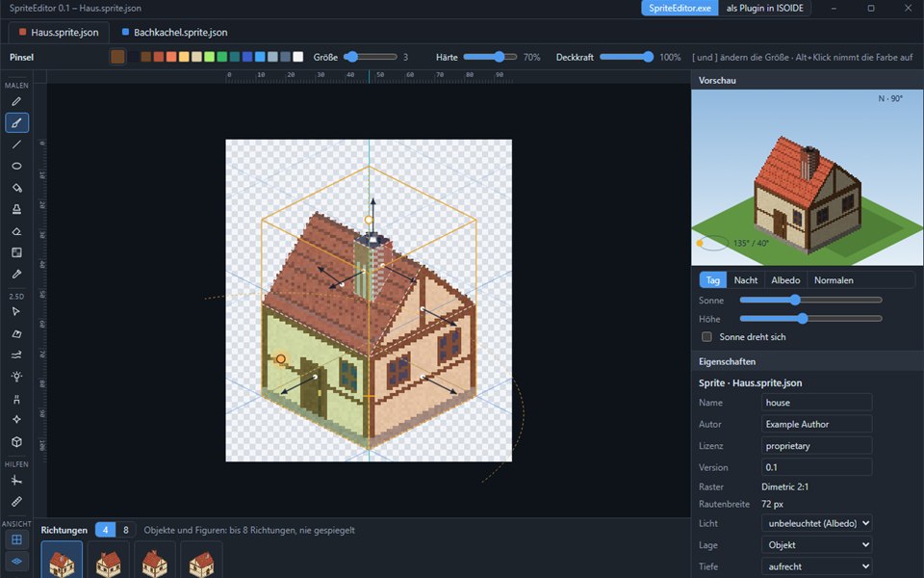
Task: Adjust the Sonne slider in preview
Action: (810, 300)
